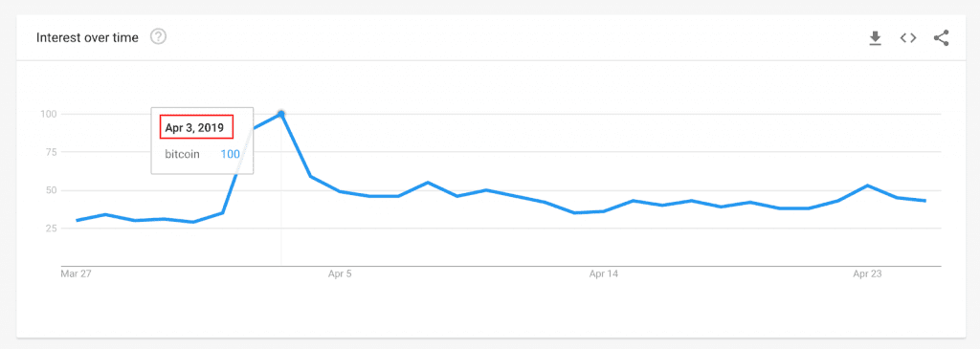This screenshot has width=980, height=349.
Task: Select the line's first point near Mar 27
Action: (77, 220)
